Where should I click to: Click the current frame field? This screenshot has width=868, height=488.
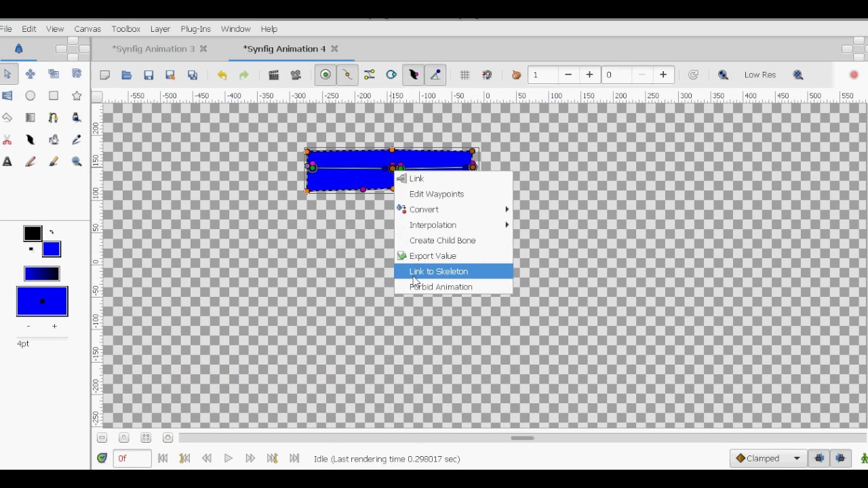pos(132,459)
